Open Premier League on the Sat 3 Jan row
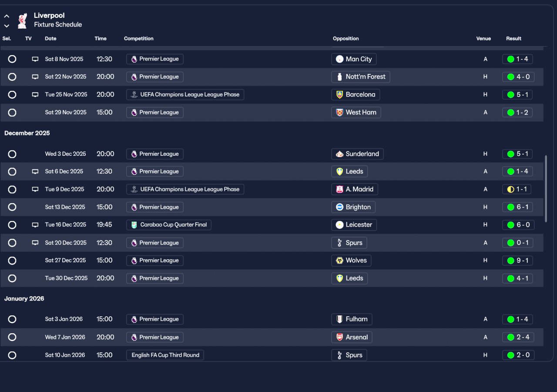The image size is (557, 392). click(155, 319)
